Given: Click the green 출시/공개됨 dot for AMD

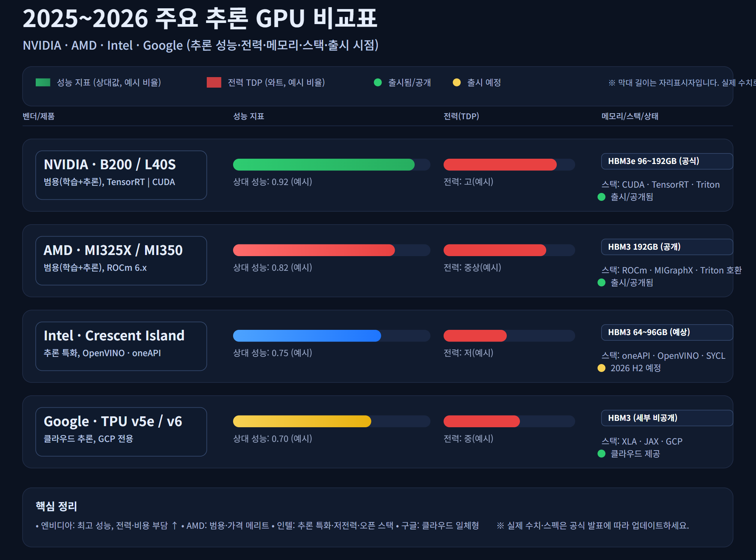Looking at the screenshot, I should click(x=602, y=283).
